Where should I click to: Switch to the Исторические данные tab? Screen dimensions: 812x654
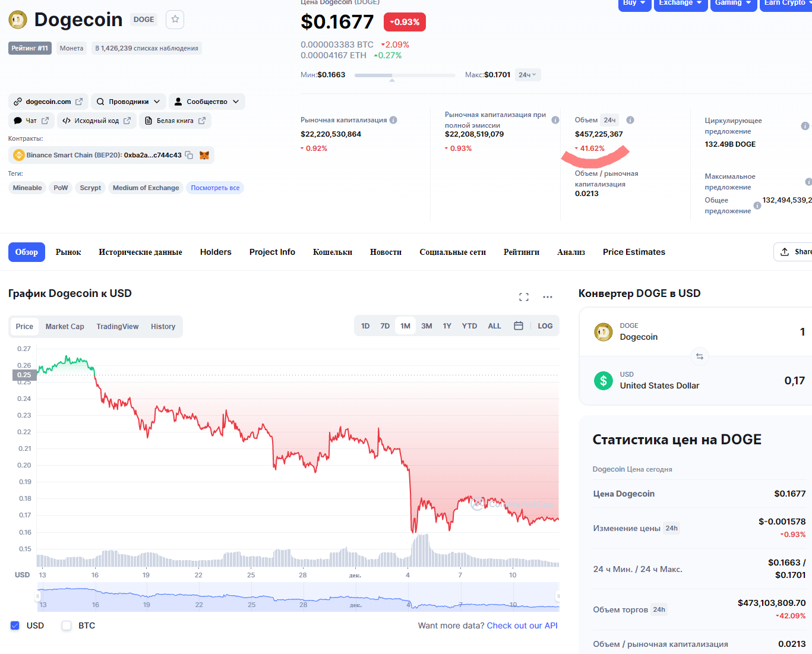click(140, 252)
